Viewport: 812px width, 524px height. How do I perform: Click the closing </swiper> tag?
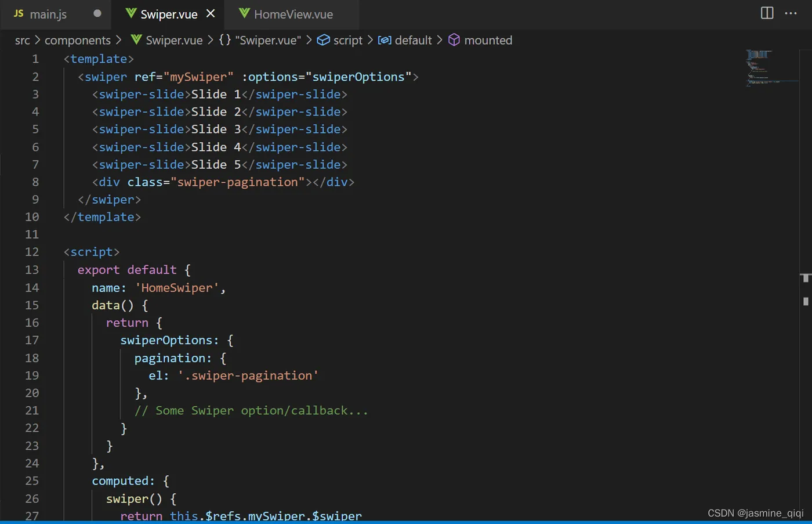[109, 200]
